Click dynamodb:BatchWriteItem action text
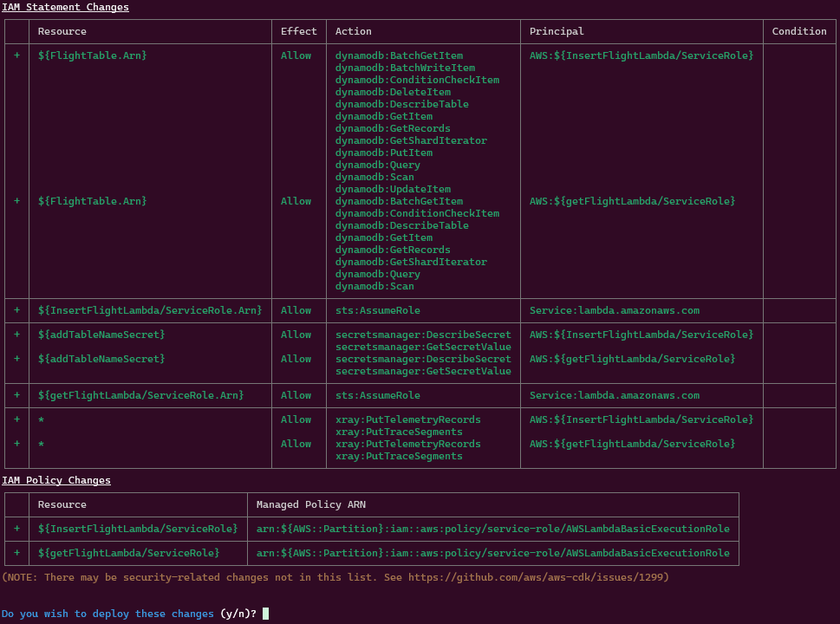This screenshot has height=624, width=840. click(x=405, y=68)
